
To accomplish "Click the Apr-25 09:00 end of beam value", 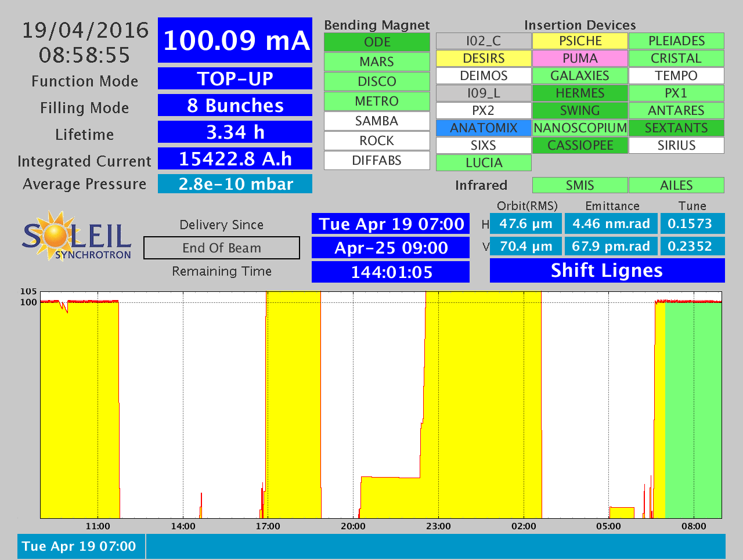I will click(391, 248).
